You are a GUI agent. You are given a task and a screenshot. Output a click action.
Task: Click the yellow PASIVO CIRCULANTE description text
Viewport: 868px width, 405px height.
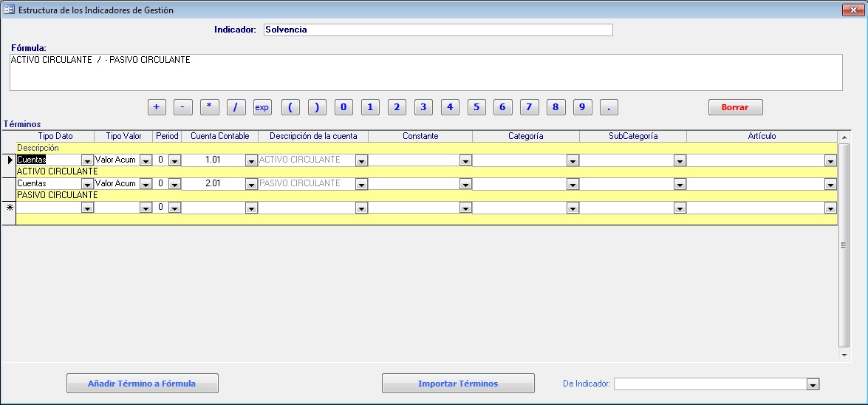58,196
